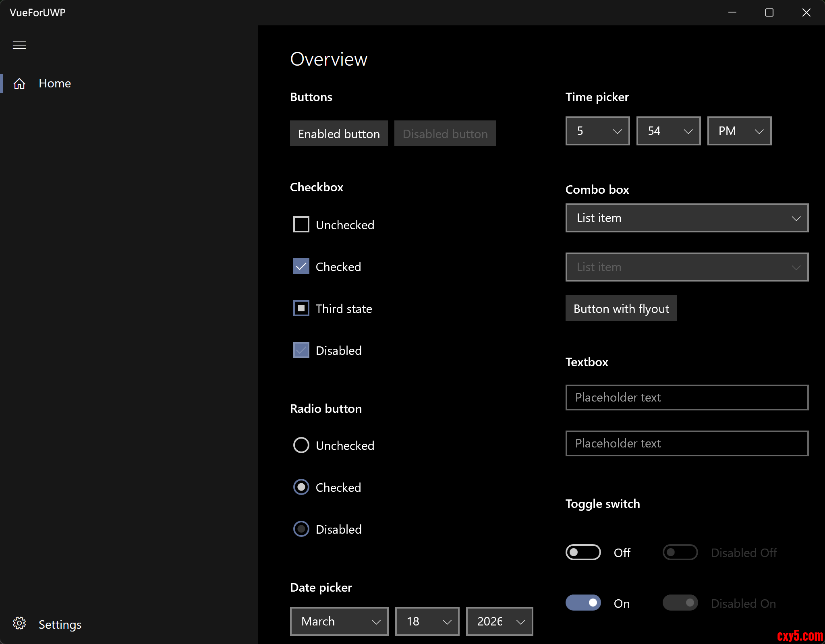
Task: Open the hamburger navigation menu
Action: click(19, 45)
